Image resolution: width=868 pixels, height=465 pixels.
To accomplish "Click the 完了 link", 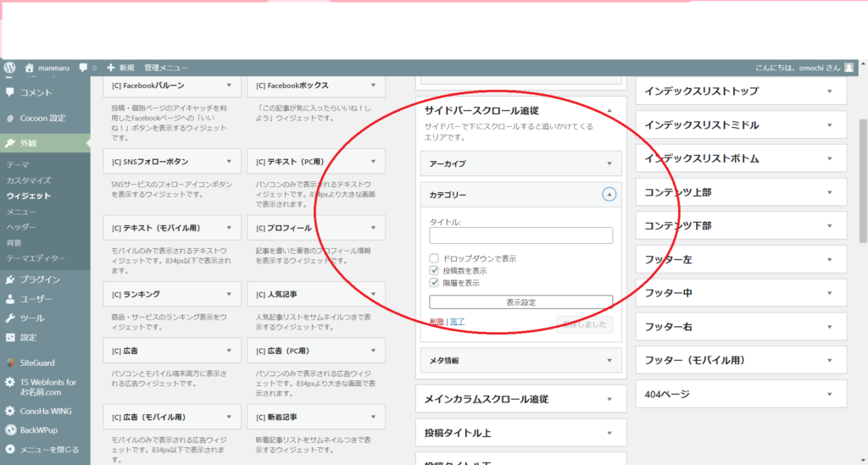I will click(x=457, y=321).
